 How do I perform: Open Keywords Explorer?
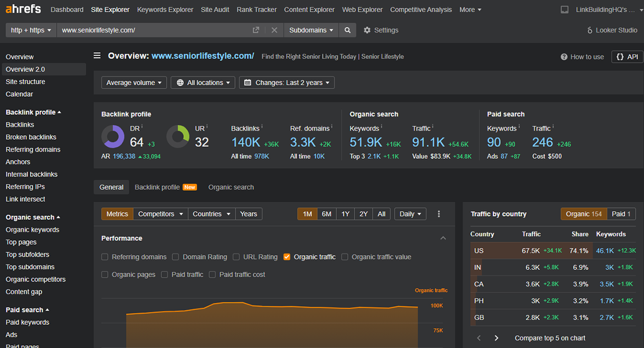165,9
